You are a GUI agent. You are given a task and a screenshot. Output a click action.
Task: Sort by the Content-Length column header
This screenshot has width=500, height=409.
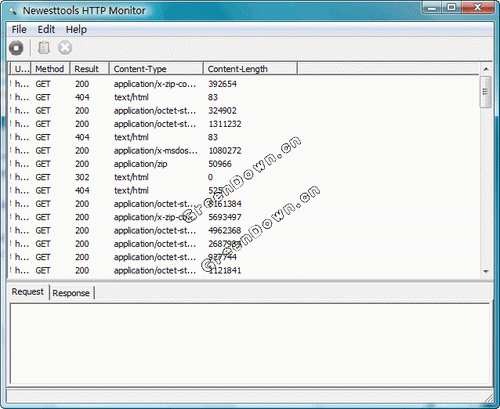(x=250, y=69)
